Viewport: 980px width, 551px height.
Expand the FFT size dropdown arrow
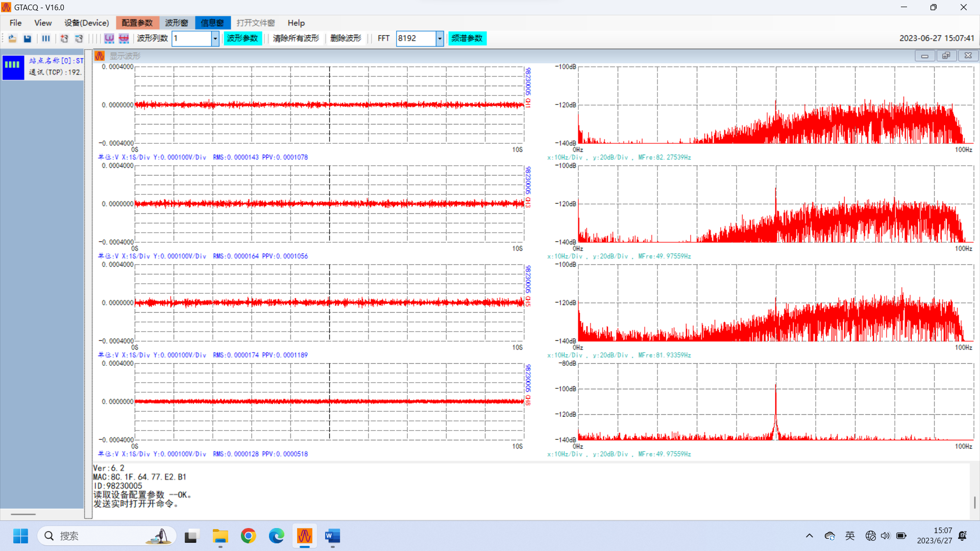point(440,38)
